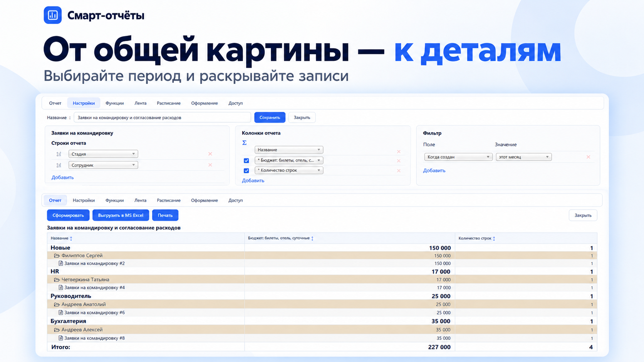The height and width of the screenshot is (362, 644).
Task: Click Закрыть button next to Сохранить
Action: tap(302, 117)
